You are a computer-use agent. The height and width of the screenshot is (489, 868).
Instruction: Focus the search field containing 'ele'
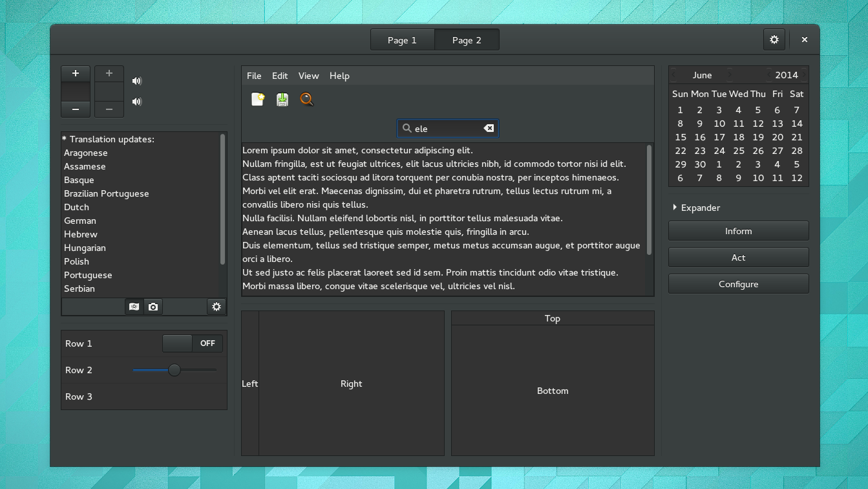(448, 128)
